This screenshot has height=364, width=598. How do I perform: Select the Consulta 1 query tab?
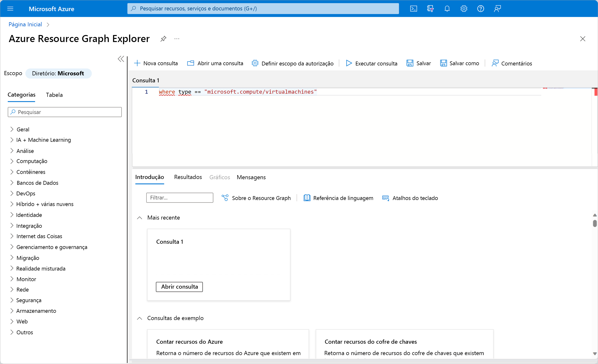146,80
